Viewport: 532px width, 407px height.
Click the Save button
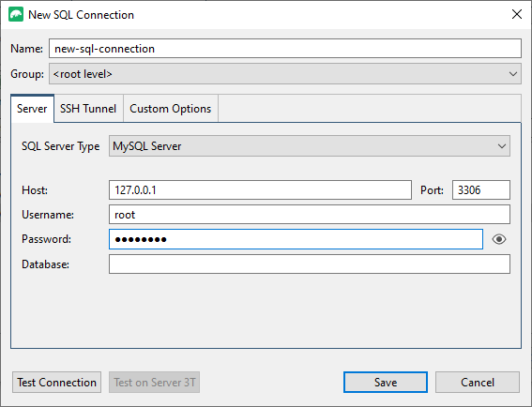click(x=386, y=383)
